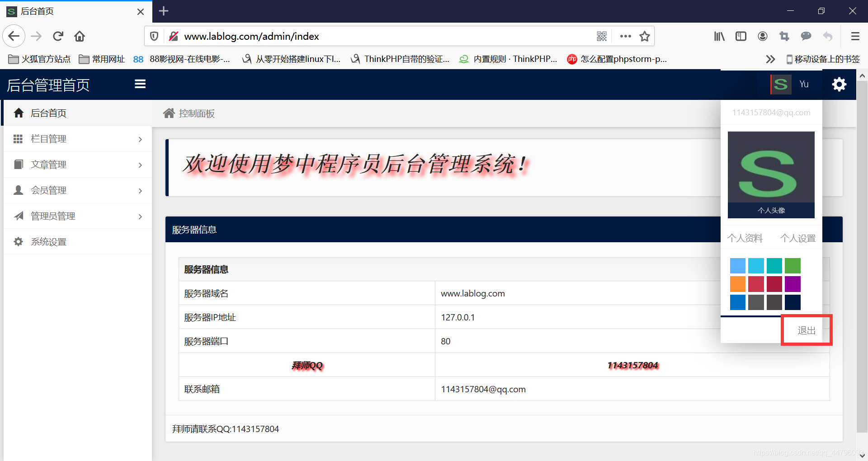This screenshot has width=868, height=461.
Task: Choose the dark navy theme color swatch
Action: click(x=793, y=302)
